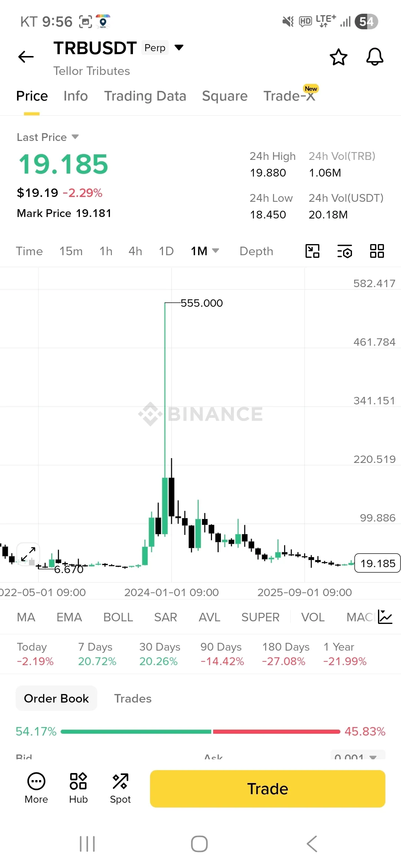Screen dimensions: 401x868
Task: Switch to the Trading Data tab
Action: pyautogui.click(x=145, y=96)
